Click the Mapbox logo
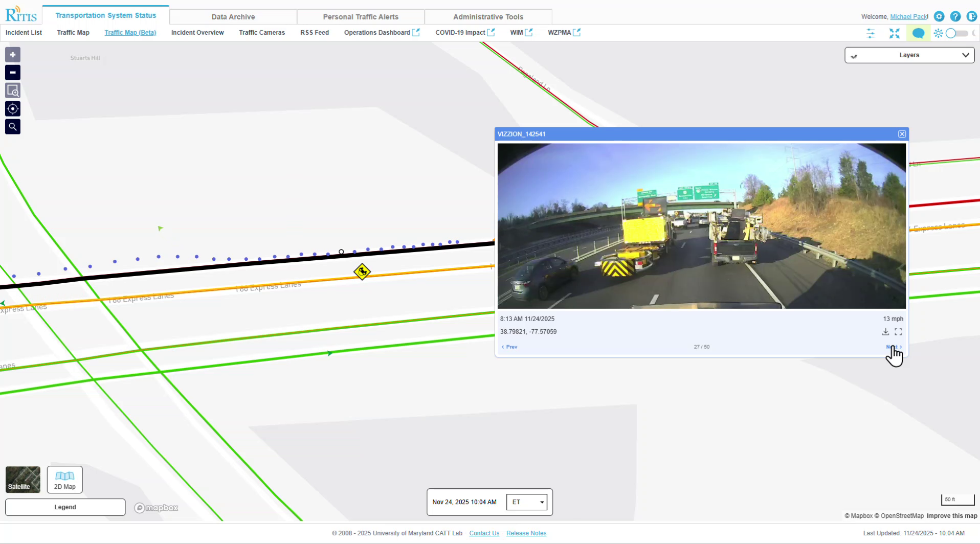Image resolution: width=980 pixels, height=544 pixels. tap(156, 508)
